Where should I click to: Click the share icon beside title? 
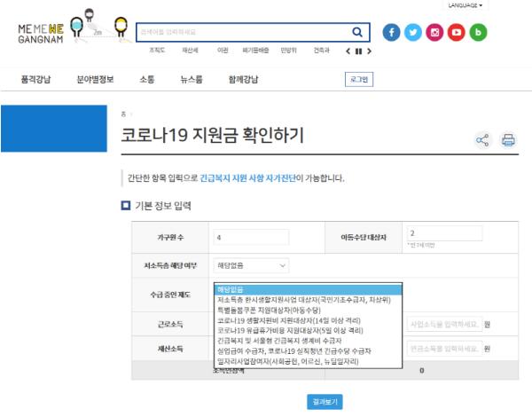[x=483, y=140]
